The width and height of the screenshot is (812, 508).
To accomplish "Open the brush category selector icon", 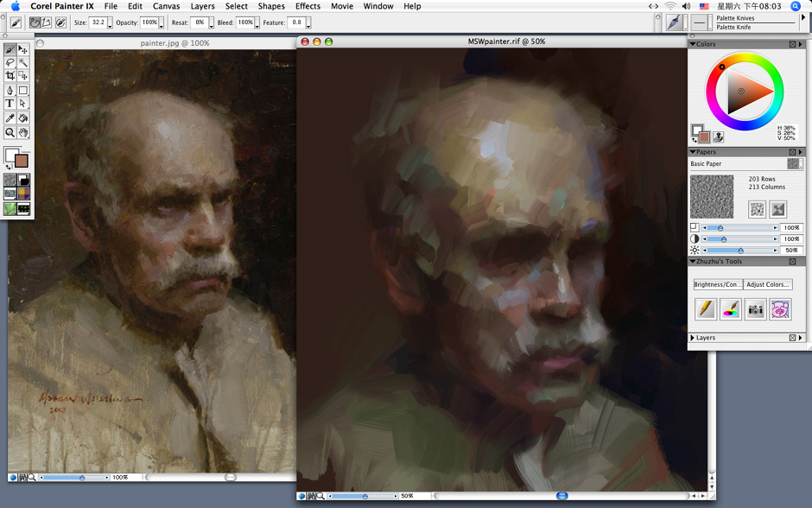I will click(675, 22).
